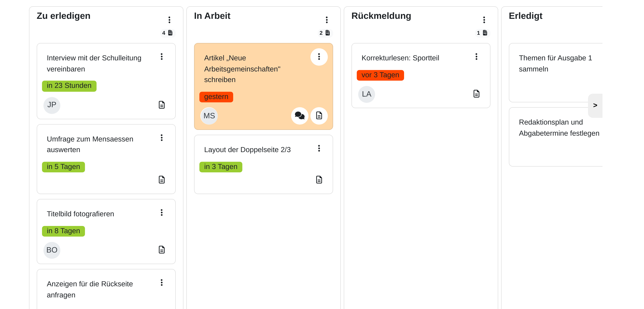Click the JP assignee avatar
Screen dimensions: 644x309
(x=52, y=105)
